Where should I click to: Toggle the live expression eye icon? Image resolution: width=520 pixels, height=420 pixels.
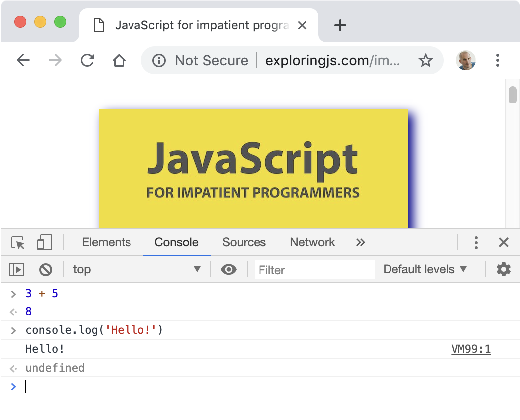[229, 270]
